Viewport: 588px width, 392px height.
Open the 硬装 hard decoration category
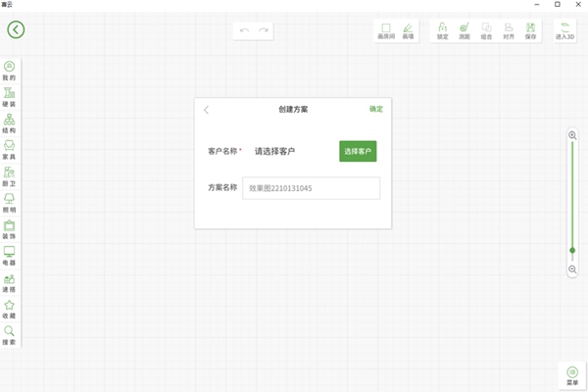[x=10, y=97]
